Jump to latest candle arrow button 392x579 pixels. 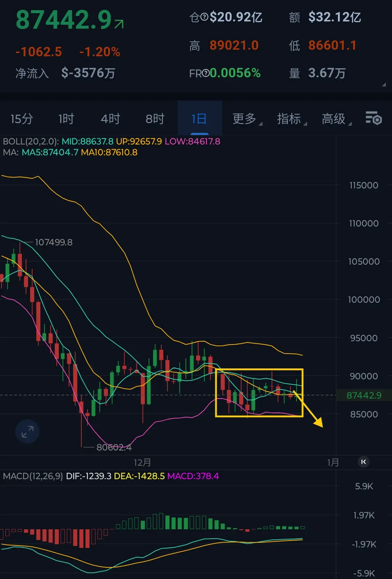(x=363, y=462)
